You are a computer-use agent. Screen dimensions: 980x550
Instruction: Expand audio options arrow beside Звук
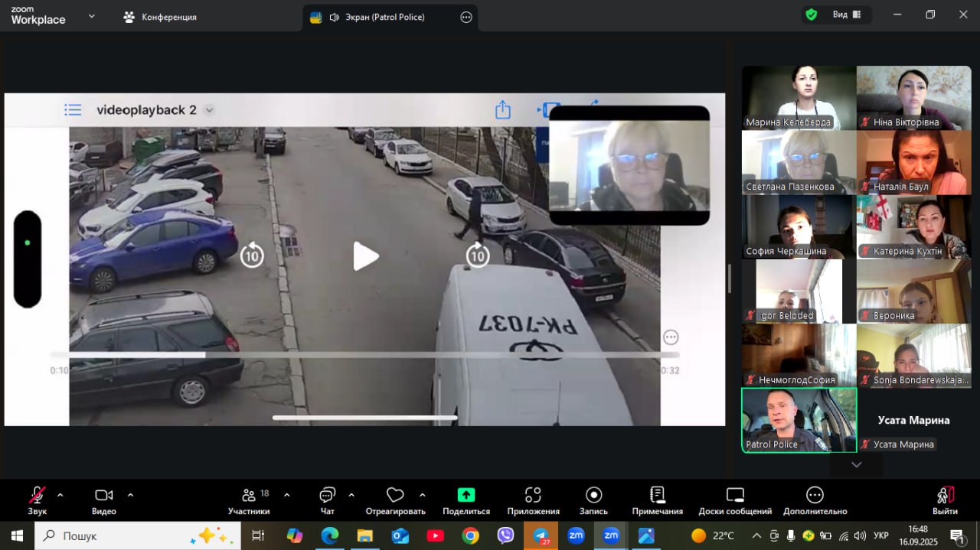coord(60,494)
